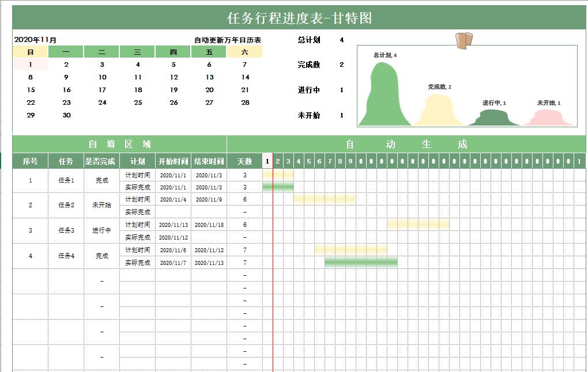The height and width of the screenshot is (372, 588).
Task: Select the 六 weekday header in the calendar
Action: pyautogui.click(x=244, y=52)
